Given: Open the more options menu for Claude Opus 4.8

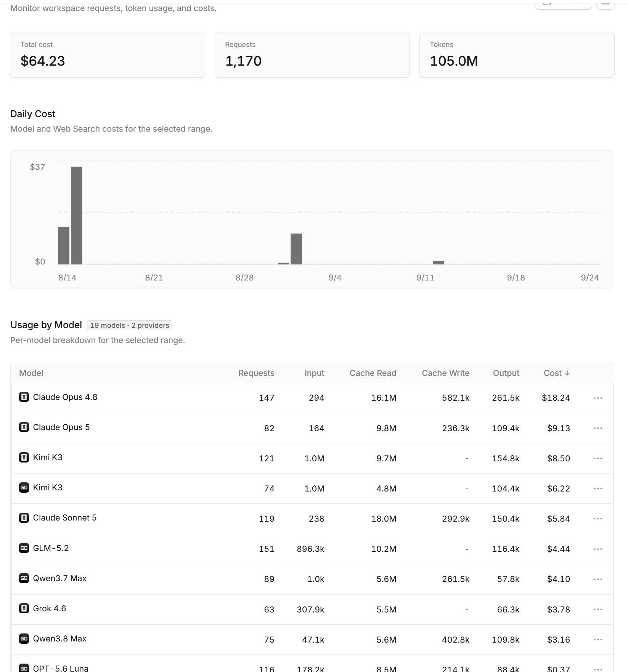Looking at the screenshot, I should point(597,398).
